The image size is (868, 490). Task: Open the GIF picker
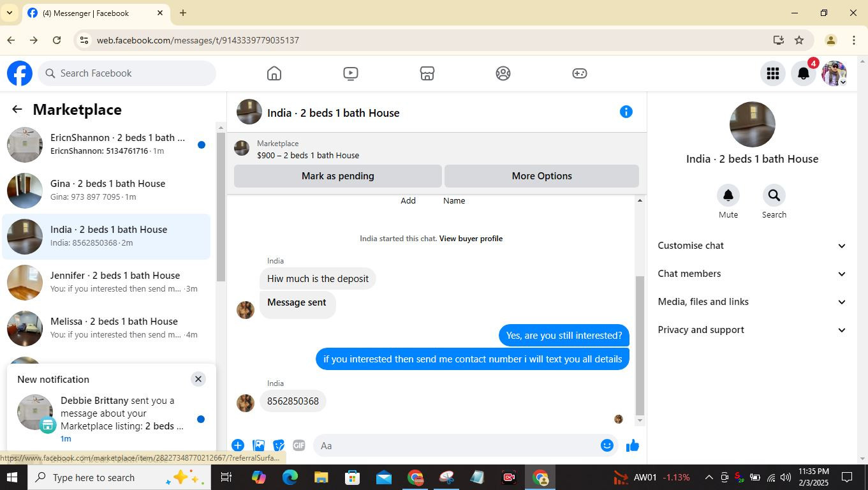click(299, 445)
